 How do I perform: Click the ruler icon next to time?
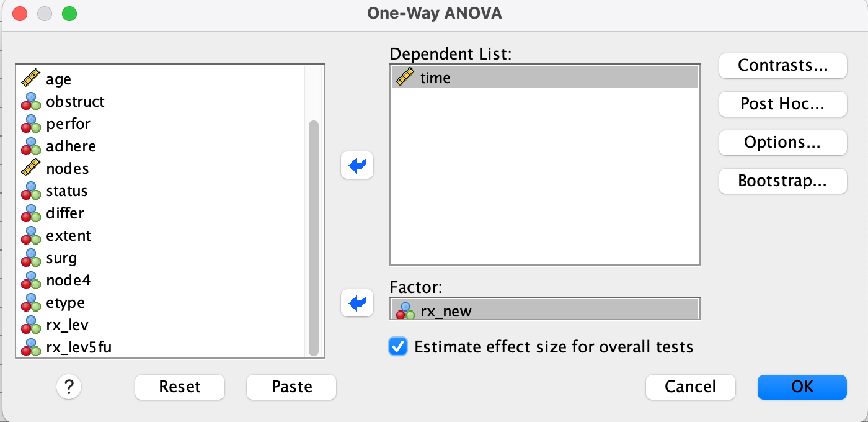tap(405, 78)
